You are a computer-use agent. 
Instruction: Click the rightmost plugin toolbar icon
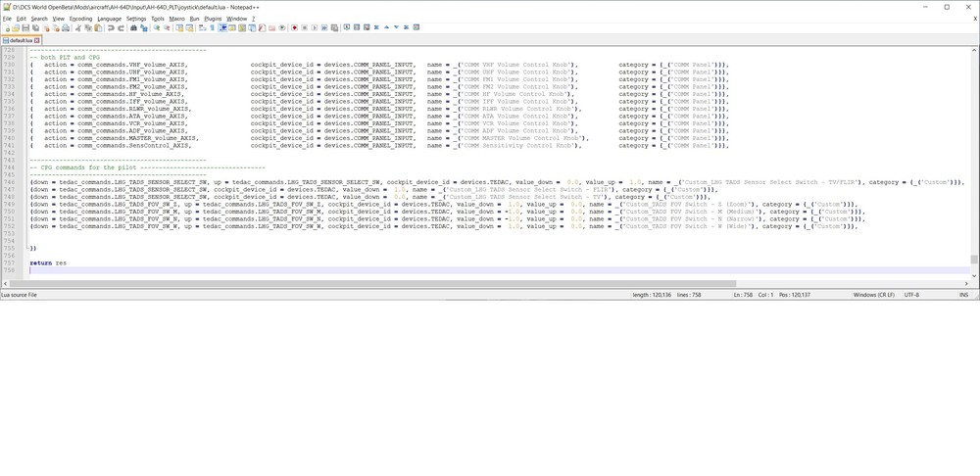416,27
